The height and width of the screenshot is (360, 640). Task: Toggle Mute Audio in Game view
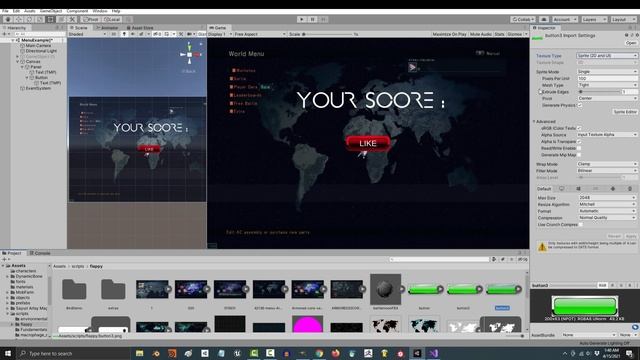[x=481, y=34]
